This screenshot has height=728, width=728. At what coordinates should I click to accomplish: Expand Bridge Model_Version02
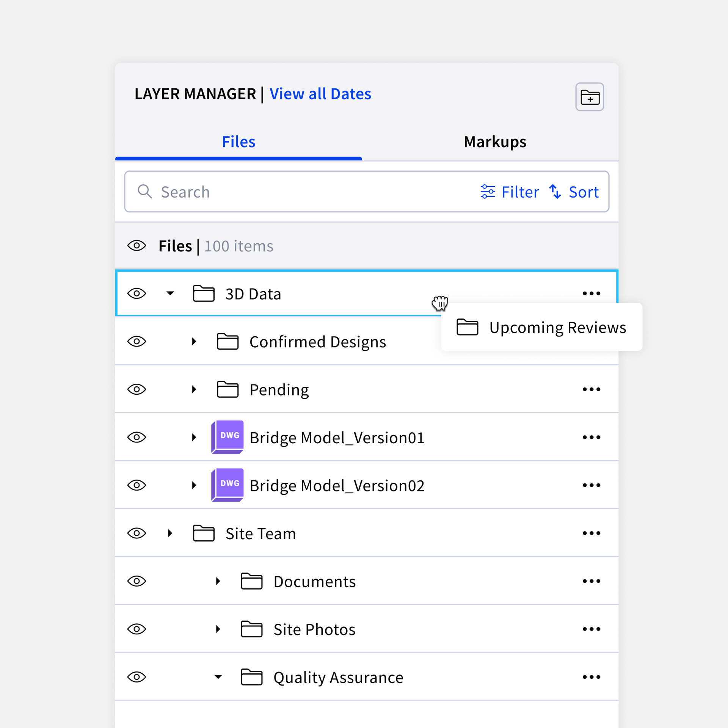[x=194, y=485]
